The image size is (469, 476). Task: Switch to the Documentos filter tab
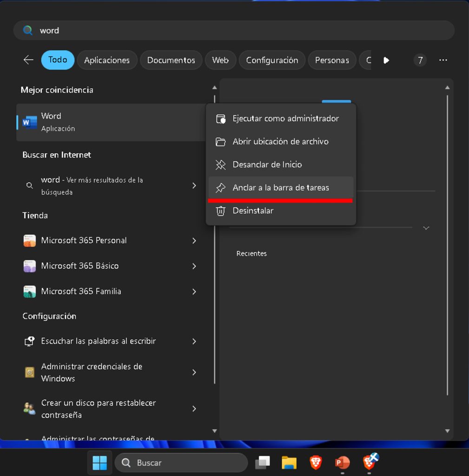click(171, 60)
